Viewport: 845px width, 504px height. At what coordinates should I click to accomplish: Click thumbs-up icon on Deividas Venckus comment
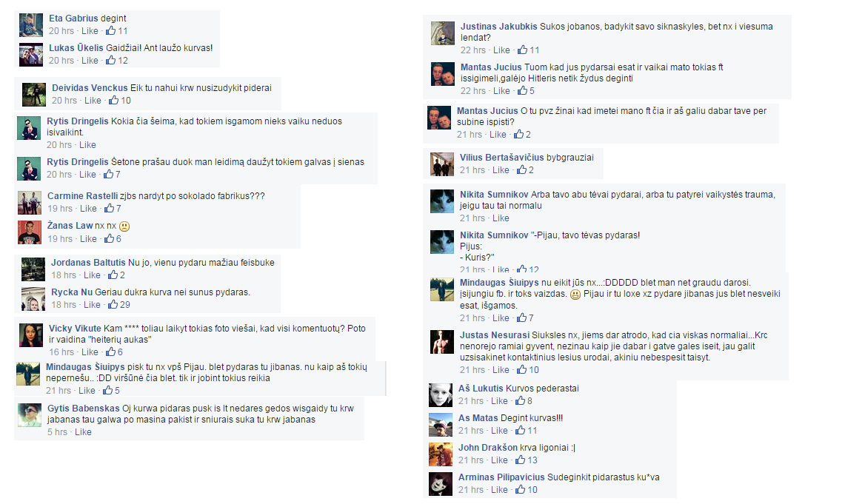[x=114, y=100]
